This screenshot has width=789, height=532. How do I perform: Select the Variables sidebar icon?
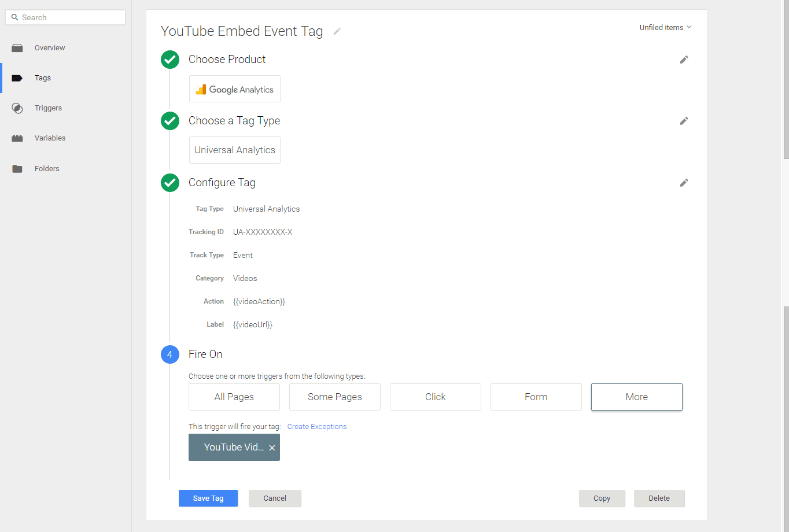pos(17,138)
